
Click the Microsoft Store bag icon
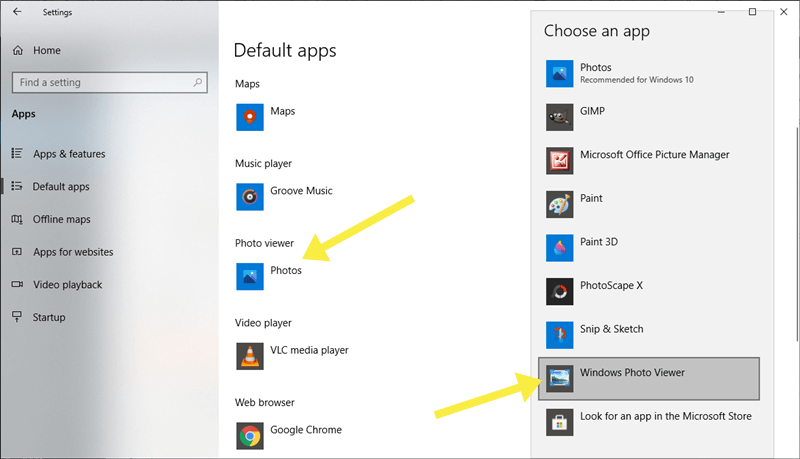click(560, 422)
